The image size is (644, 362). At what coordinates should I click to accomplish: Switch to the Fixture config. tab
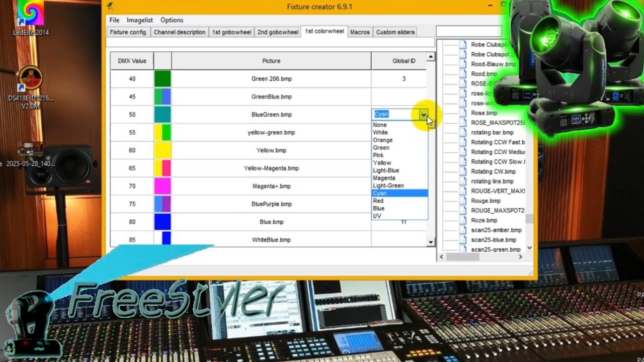128,32
